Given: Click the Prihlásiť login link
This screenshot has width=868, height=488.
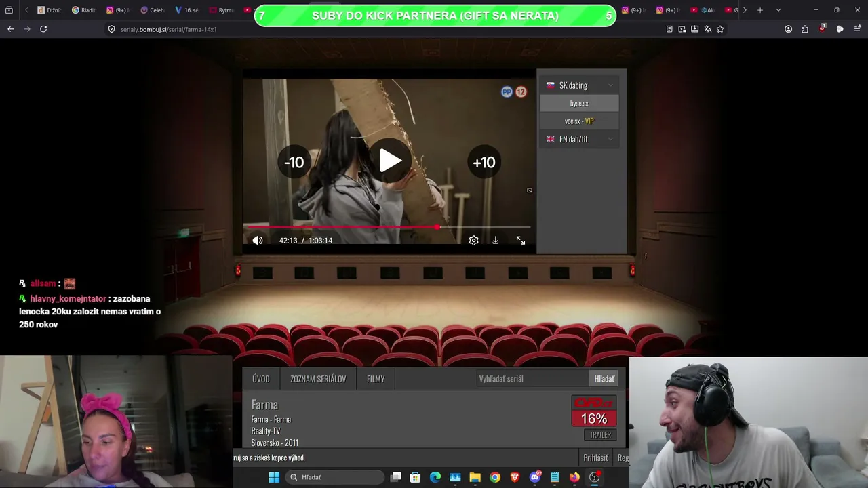Looking at the screenshot, I should tap(596, 457).
